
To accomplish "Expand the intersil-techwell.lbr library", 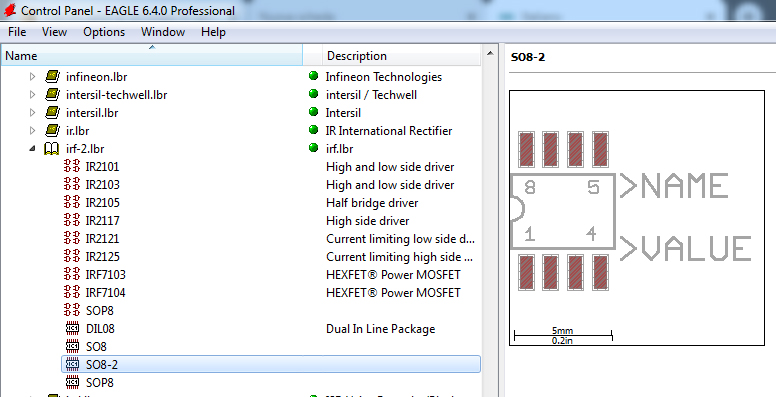I will click(x=33, y=95).
